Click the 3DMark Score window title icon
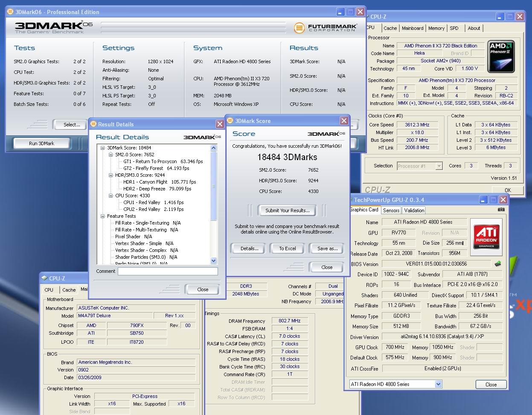 click(x=231, y=121)
